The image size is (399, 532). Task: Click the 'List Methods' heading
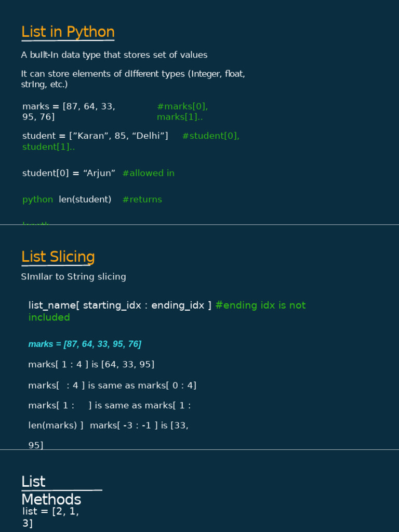pyautogui.click(x=51, y=490)
